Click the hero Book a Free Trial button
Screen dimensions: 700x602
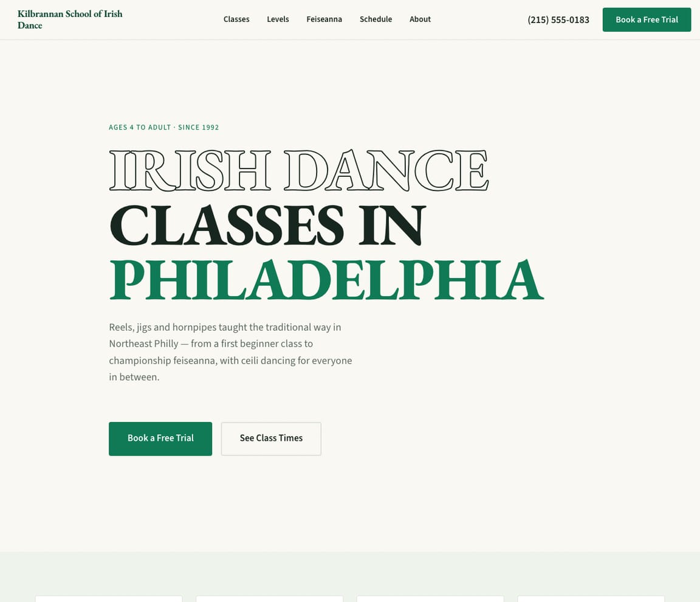160,438
